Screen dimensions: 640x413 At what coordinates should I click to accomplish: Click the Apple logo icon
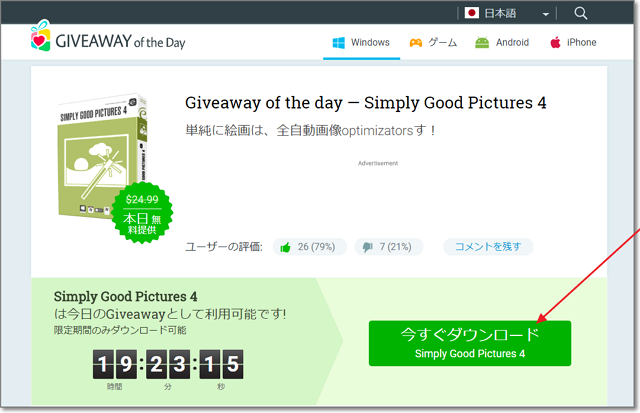coord(555,42)
